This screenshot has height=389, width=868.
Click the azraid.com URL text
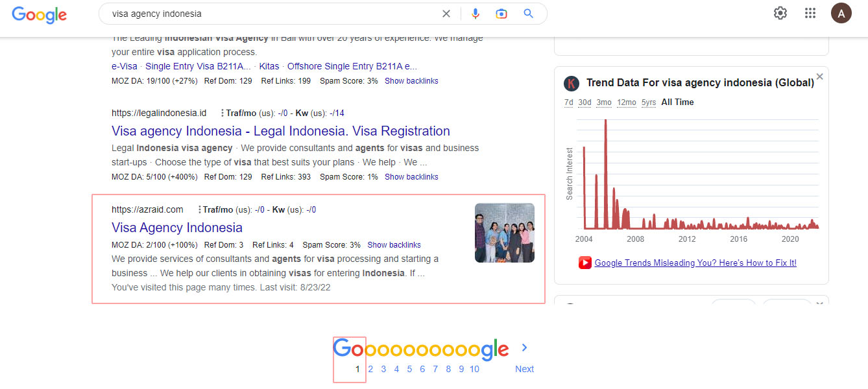(147, 209)
